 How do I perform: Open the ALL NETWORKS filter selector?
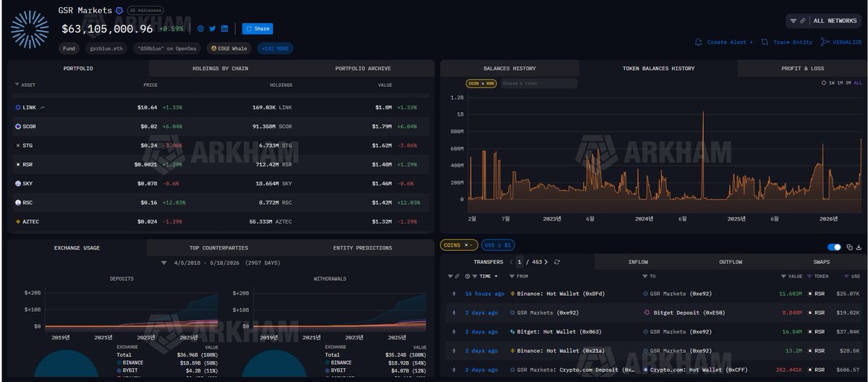click(x=823, y=21)
